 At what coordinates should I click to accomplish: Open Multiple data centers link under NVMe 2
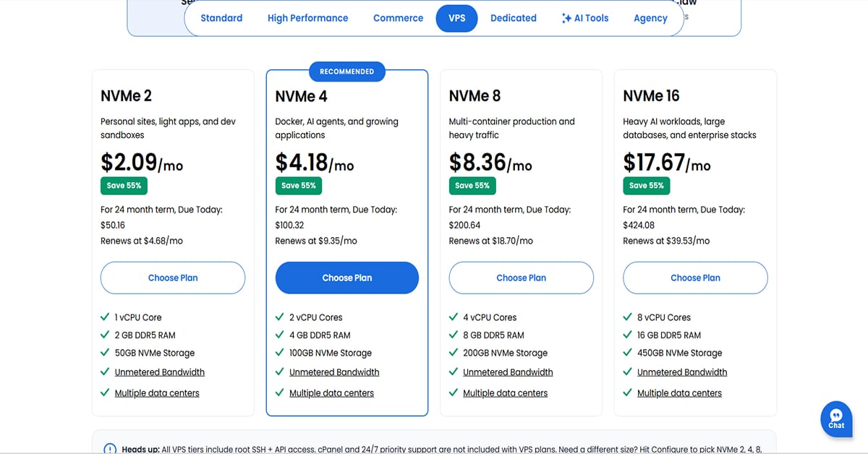point(157,393)
